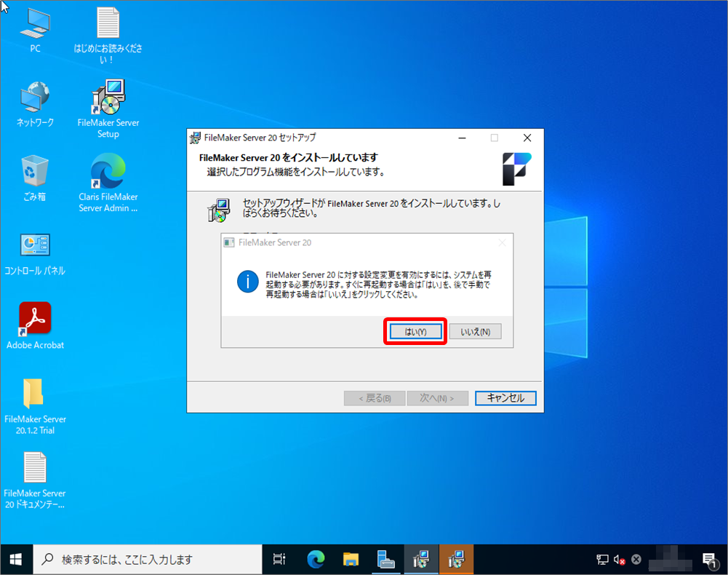Select the ネットワーク desktop icon

click(35, 104)
